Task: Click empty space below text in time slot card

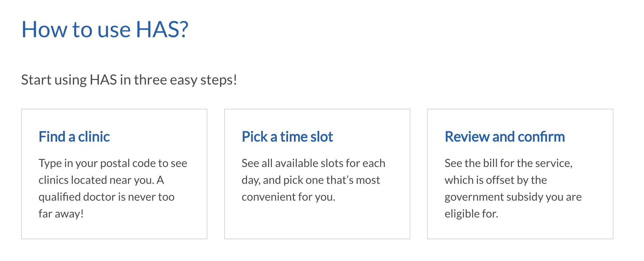Action: click(317, 221)
